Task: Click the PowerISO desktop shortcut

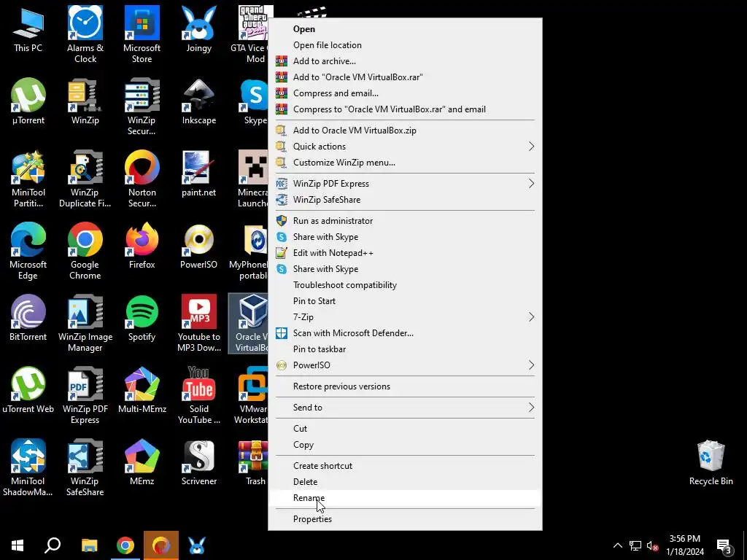Action: tap(198, 246)
